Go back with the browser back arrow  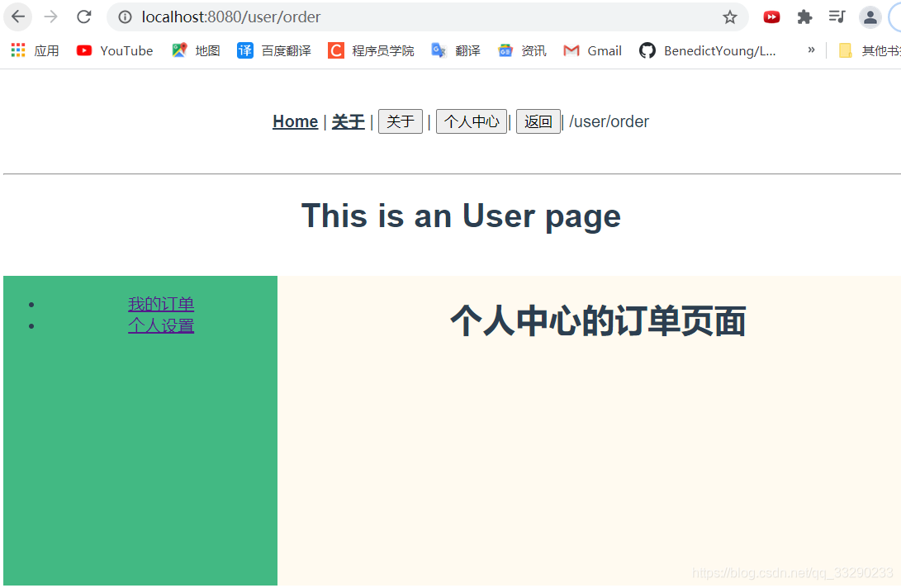point(18,17)
